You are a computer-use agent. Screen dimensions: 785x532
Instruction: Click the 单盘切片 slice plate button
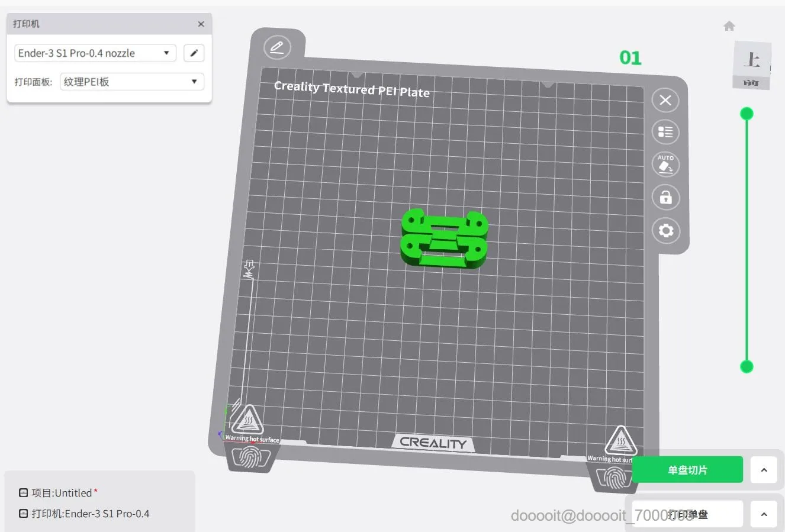(x=687, y=470)
